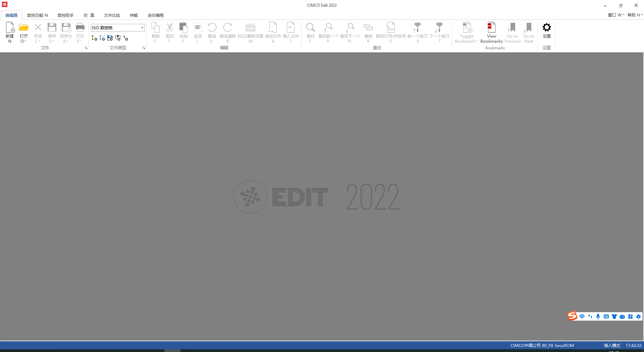
Task: Switch to the 数控功能 N tab
Action: (37, 15)
